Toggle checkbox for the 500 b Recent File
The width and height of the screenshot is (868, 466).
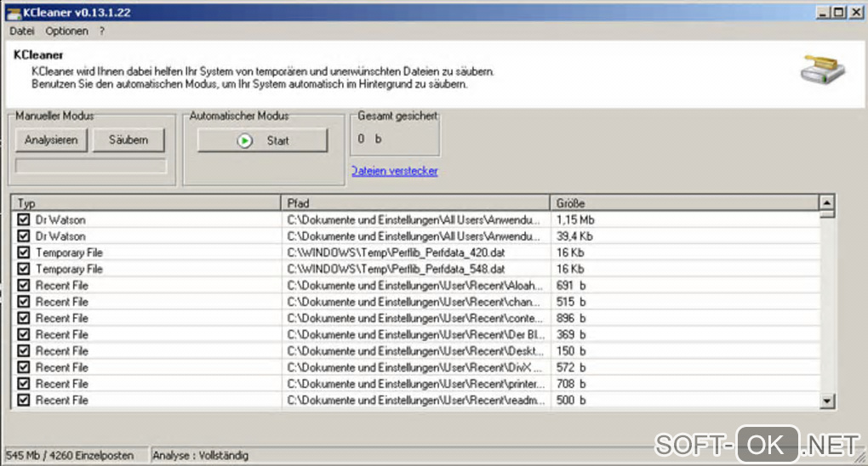point(23,400)
